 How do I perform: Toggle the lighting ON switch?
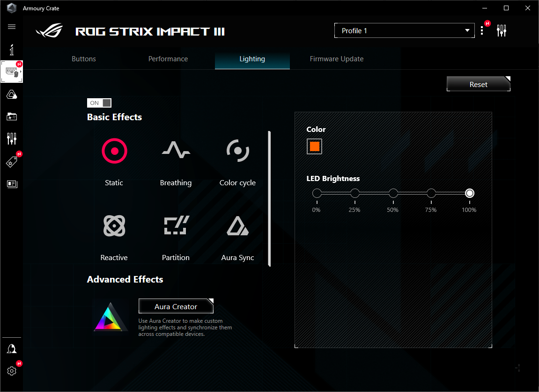(x=99, y=102)
